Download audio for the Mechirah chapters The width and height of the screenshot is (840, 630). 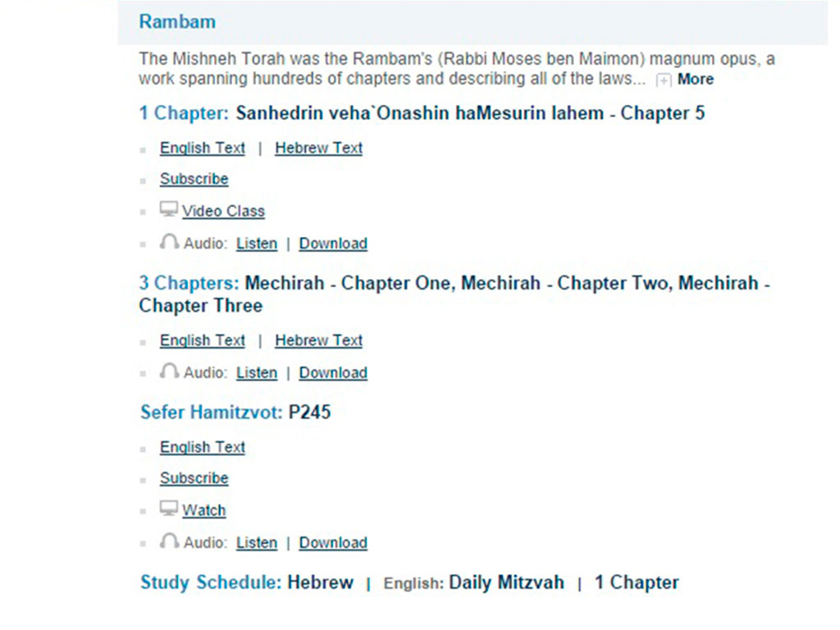click(x=333, y=372)
